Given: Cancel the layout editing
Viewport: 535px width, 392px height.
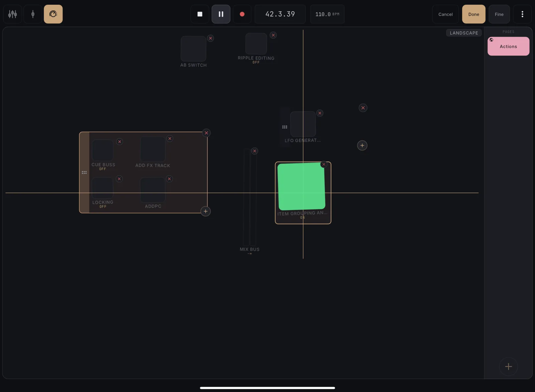Looking at the screenshot, I should 445,14.
